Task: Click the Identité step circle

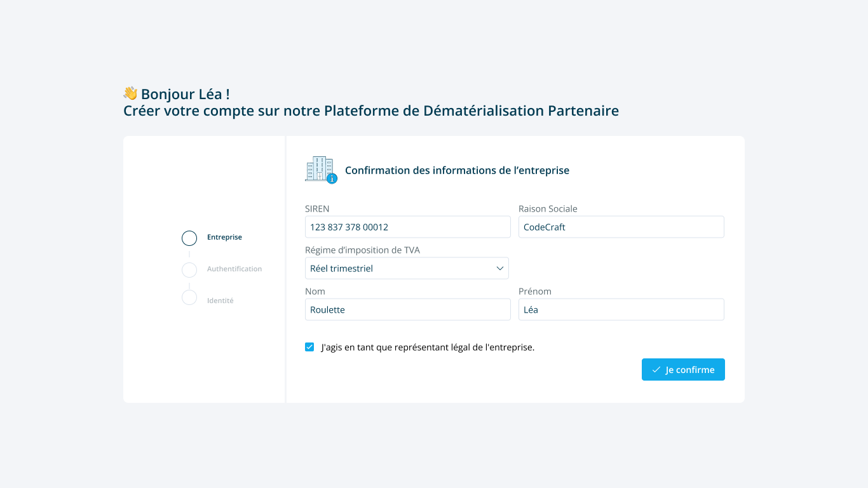Action: point(189,297)
